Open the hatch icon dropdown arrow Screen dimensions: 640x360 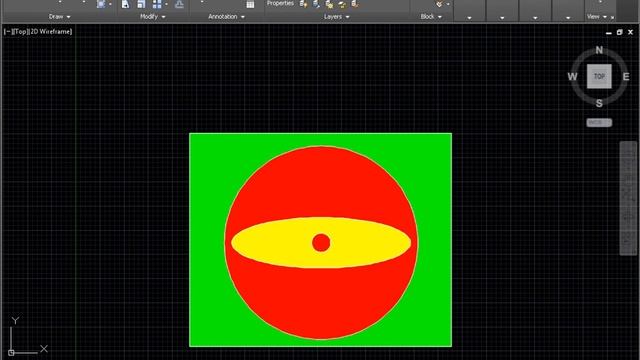[x=110, y=4]
